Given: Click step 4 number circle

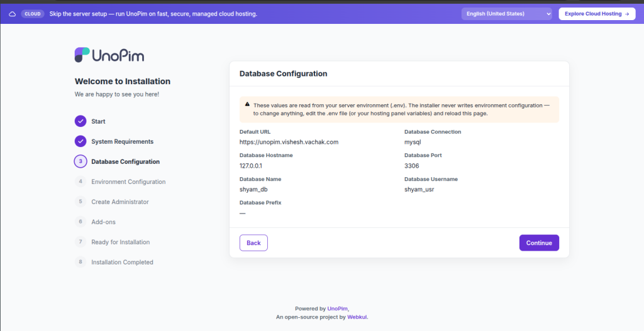Looking at the screenshot, I should tap(80, 182).
